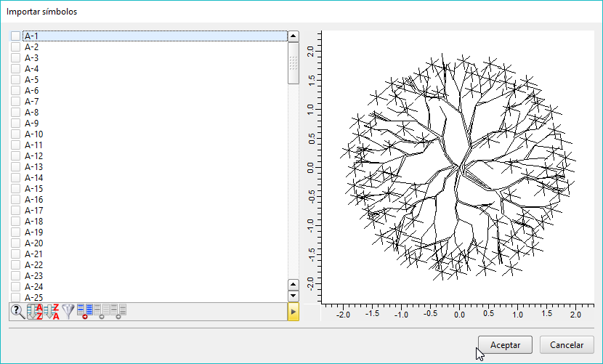The width and height of the screenshot is (603, 364).
Task: Click the middle grayed-out selection icon
Action: tap(102, 311)
